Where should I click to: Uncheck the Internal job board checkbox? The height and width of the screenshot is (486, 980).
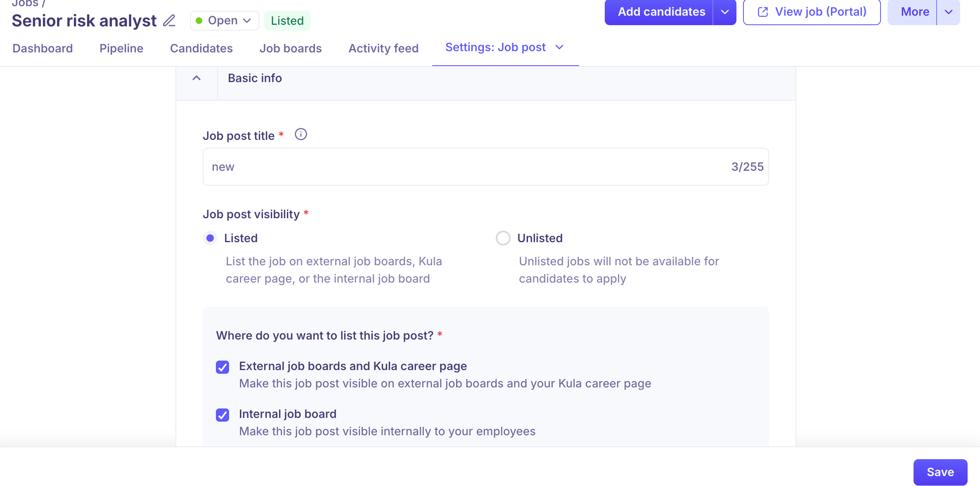(223, 415)
